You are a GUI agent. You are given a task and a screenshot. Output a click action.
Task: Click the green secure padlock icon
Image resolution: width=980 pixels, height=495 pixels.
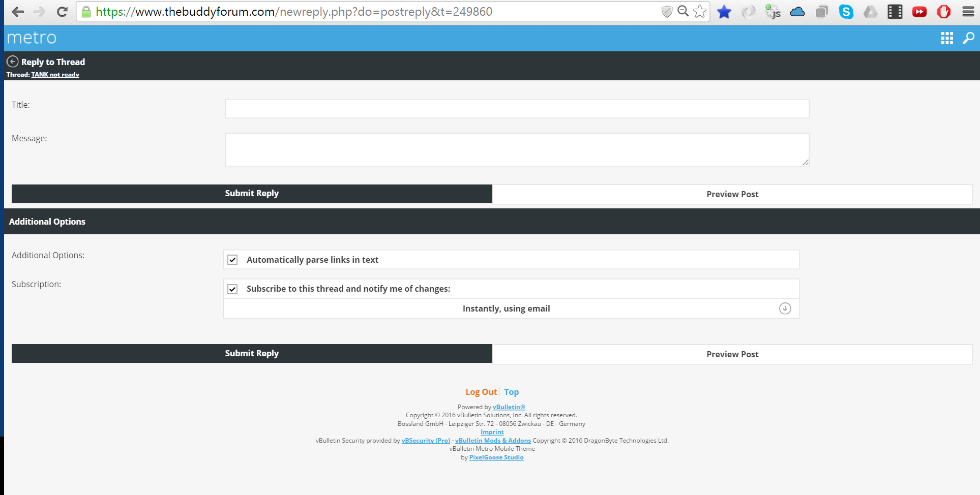click(x=86, y=12)
